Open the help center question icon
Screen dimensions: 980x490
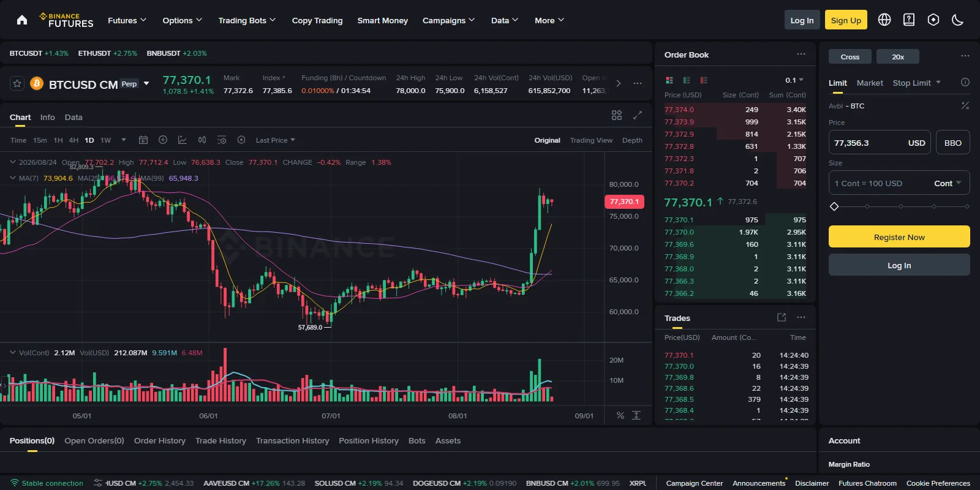[909, 20]
